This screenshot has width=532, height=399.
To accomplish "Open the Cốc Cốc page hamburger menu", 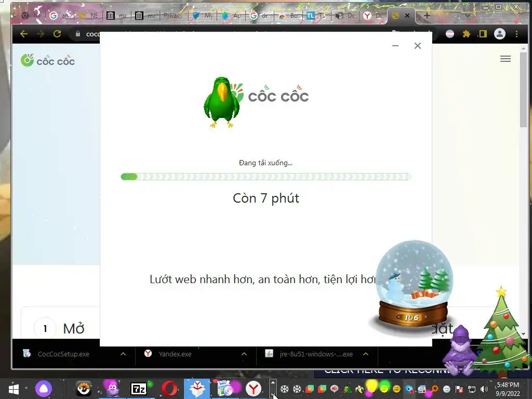I will pyautogui.click(x=505, y=59).
